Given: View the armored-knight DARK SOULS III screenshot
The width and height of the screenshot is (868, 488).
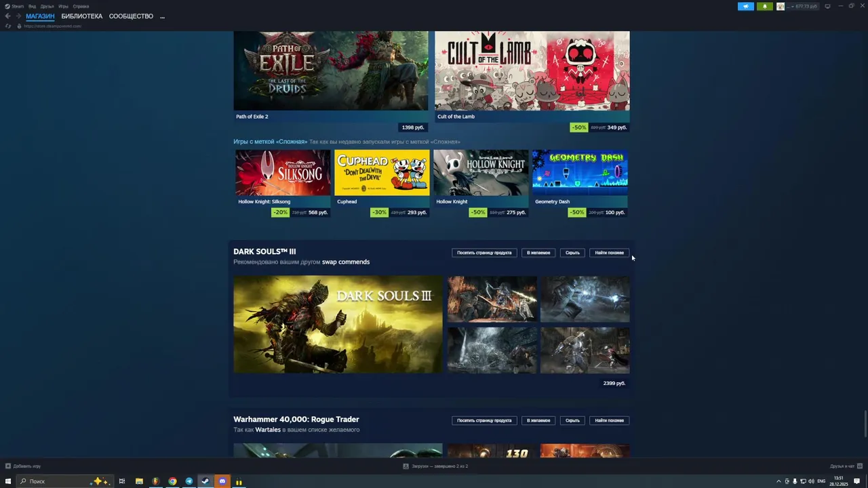Looking at the screenshot, I should click(585, 350).
